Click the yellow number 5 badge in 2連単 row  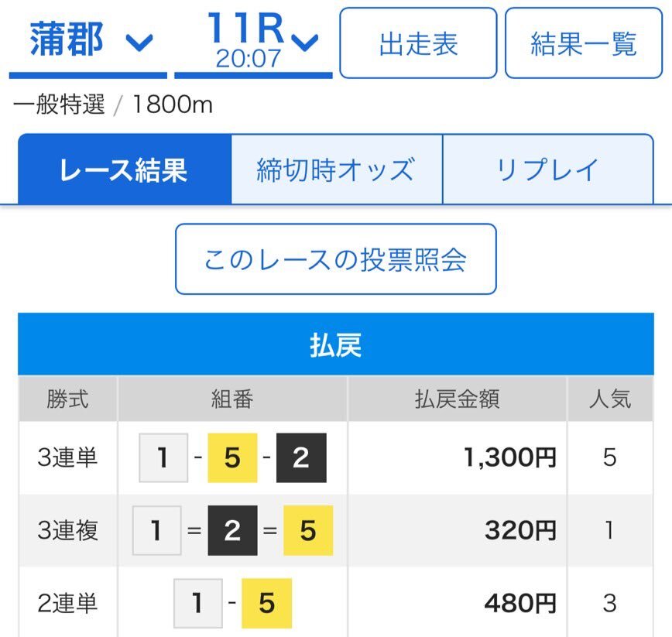266,604
